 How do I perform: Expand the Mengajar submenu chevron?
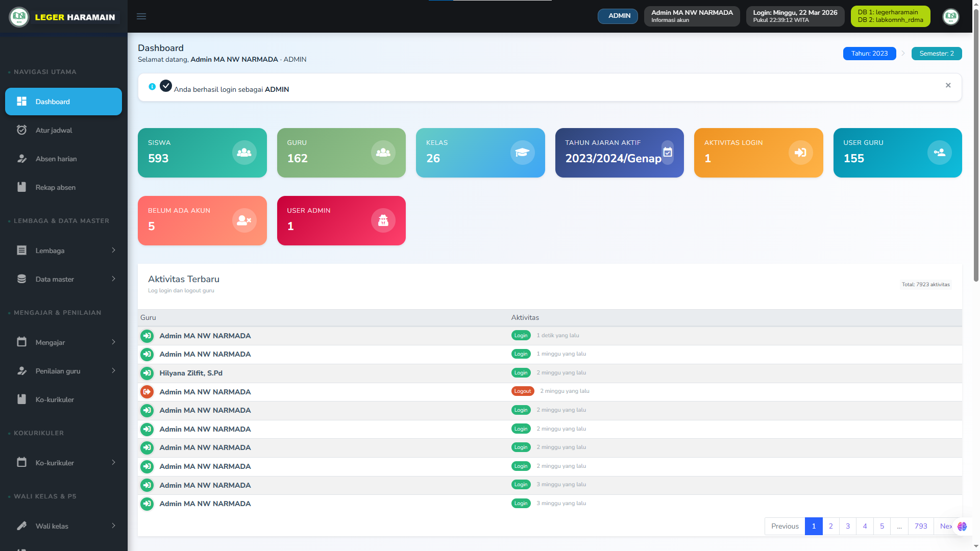click(x=113, y=342)
